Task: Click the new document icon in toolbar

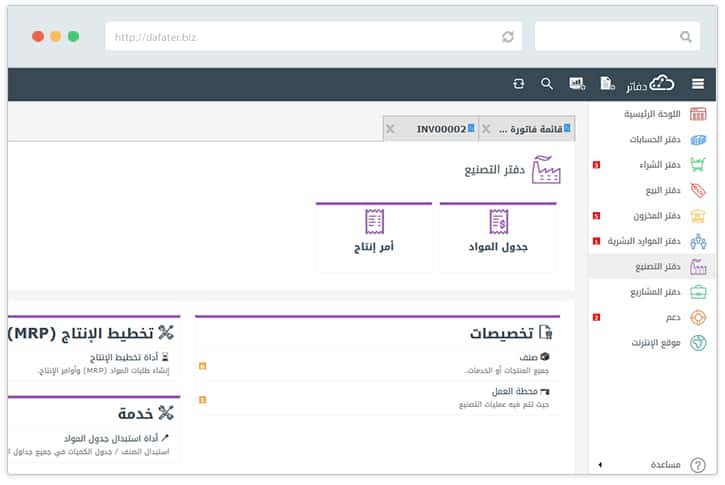Action: tap(607, 85)
